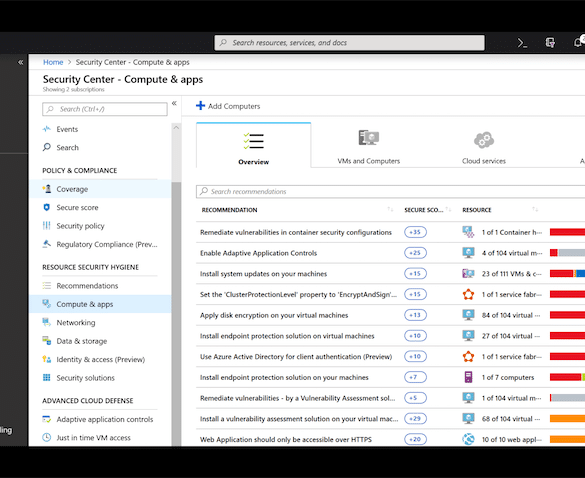This screenshot has width=585, height=478.
Task: Click the Data & storage icon
Action: [47, 340]
